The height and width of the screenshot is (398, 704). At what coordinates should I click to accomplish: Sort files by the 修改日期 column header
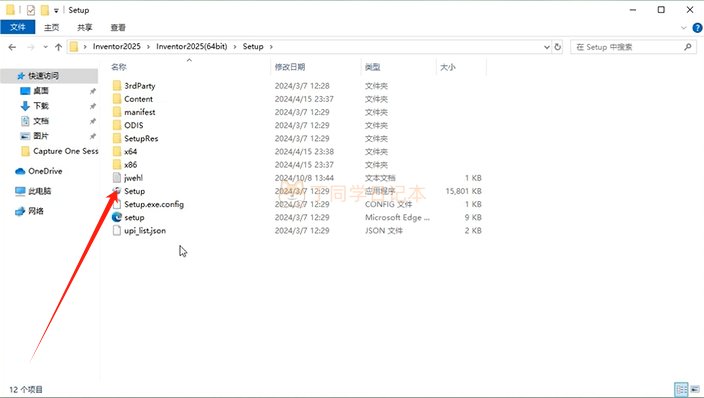point(290,67)
